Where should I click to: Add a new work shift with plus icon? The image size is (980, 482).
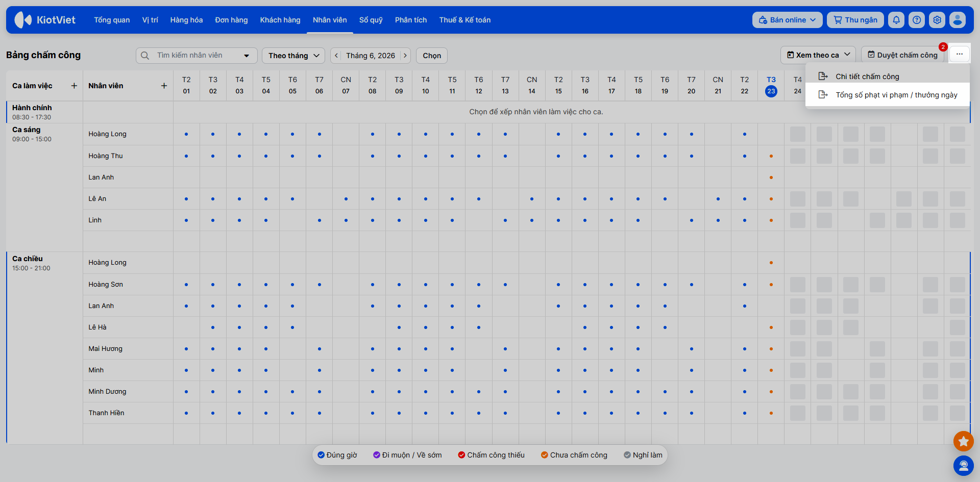click(74, 86)
